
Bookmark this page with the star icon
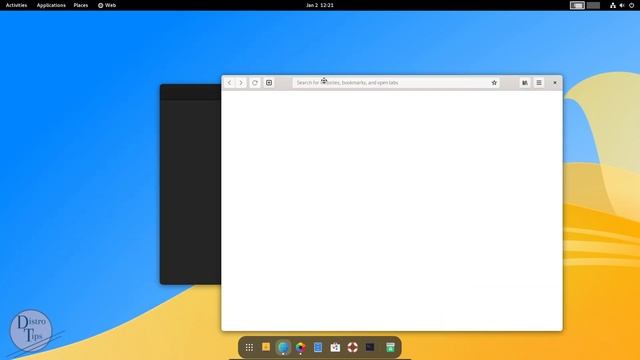pyautogui.click(x=494, y=83)
